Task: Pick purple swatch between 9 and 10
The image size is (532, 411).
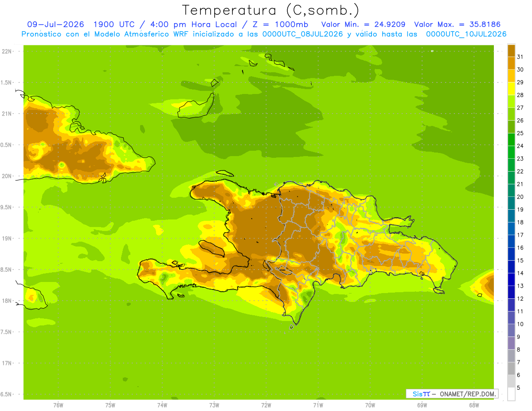Action: (511, 330)
